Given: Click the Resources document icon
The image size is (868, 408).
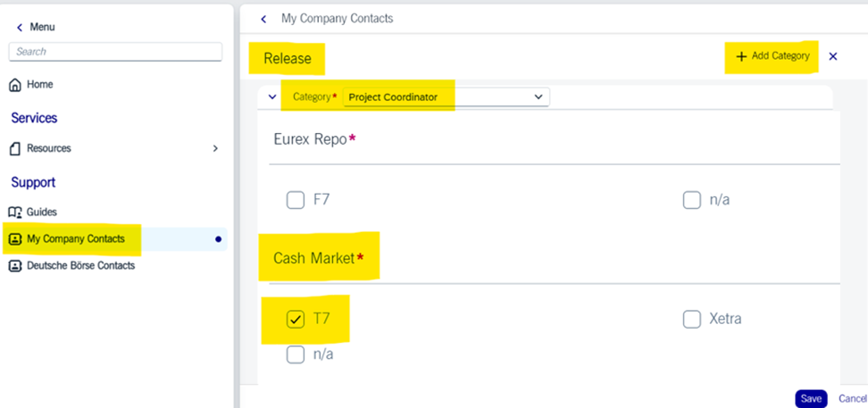Looking at the screenshot, I should click(15, 148).
